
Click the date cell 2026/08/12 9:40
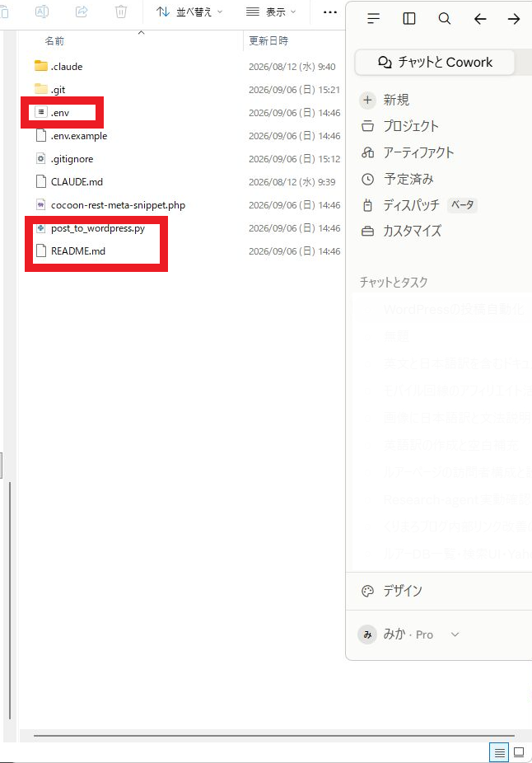[x=292, y=67]
